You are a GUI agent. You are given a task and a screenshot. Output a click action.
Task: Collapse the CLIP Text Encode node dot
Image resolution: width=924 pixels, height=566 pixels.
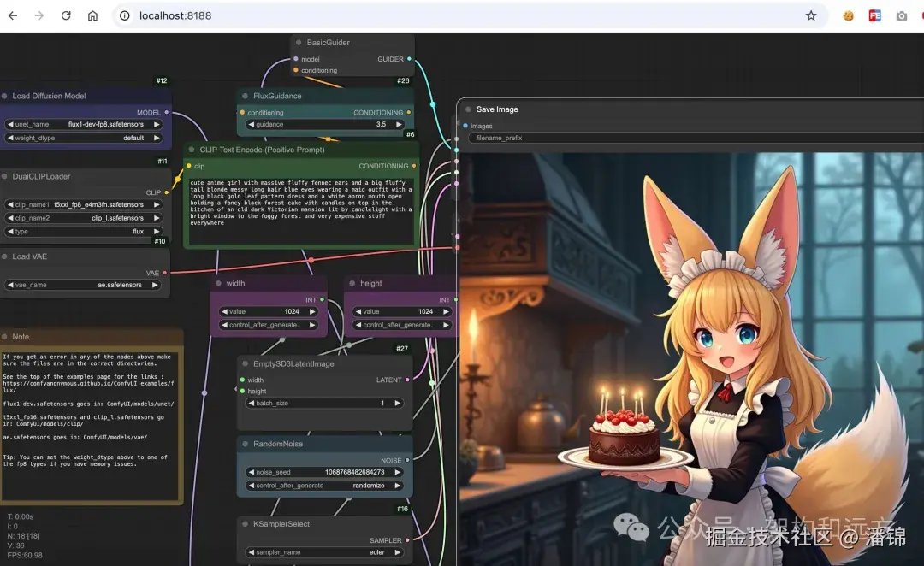(192, 150)
